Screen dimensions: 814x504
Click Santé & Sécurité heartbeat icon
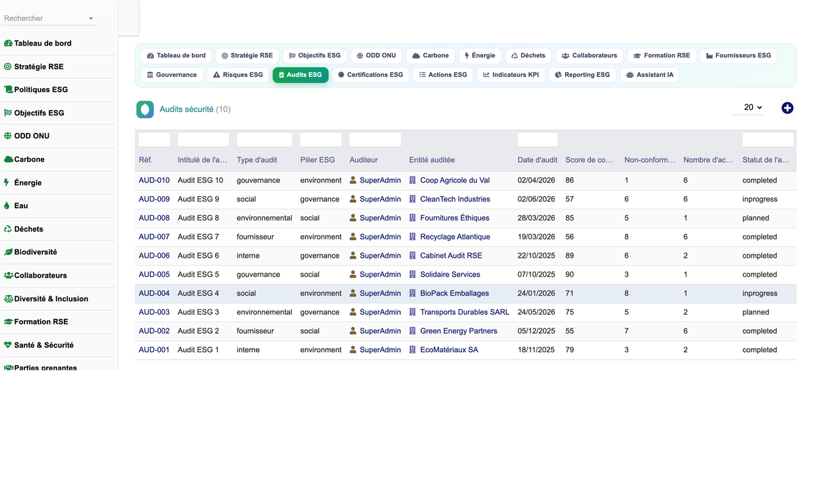click(8, 345)
